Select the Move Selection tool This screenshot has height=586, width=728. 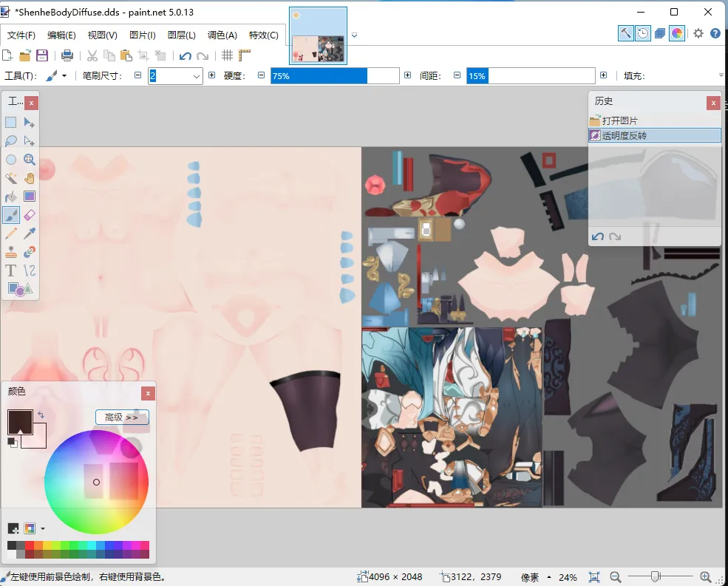pos(30,140)
